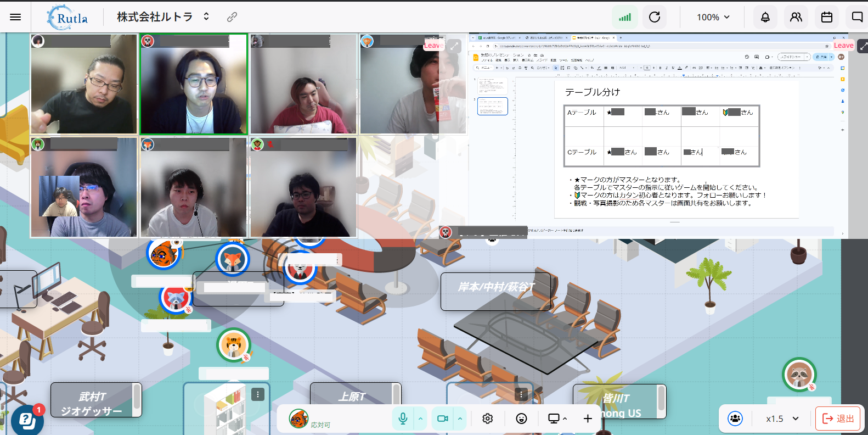Screen dimensions: 868x435
Task: Click the plus button in bottom toolbar
Action: [588, 419]
